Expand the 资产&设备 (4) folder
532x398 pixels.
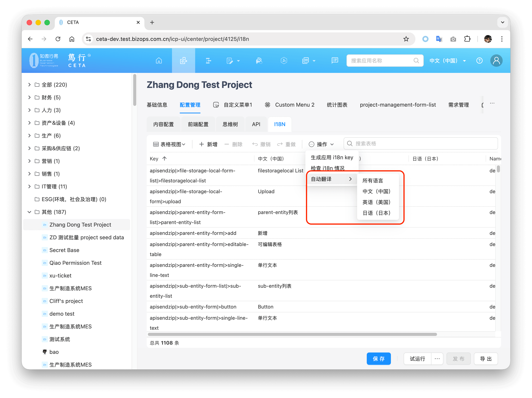click(x=29, y=123)
